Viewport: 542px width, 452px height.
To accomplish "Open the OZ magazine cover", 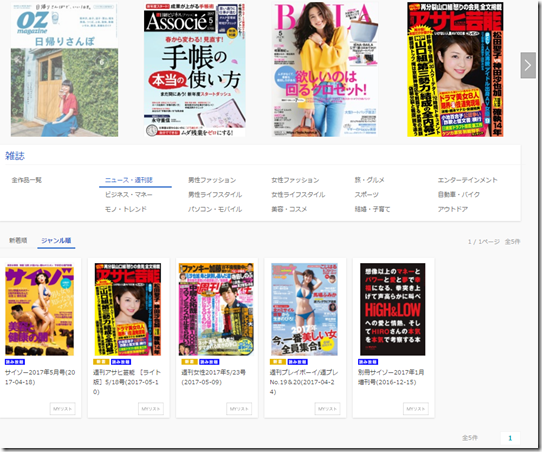I will 64,69.
